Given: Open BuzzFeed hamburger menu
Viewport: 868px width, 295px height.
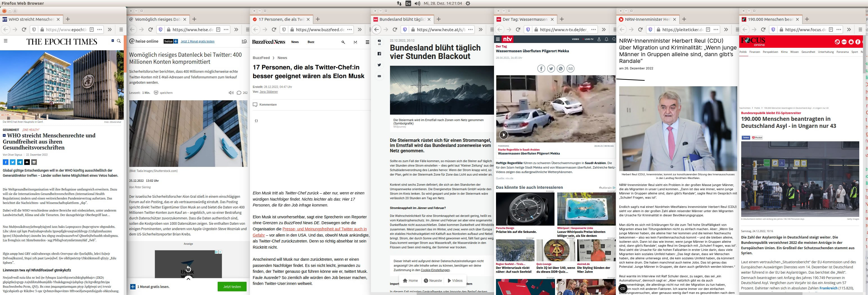Looking at the screenshot, I should pyautogui.click(x=367, y=42).
